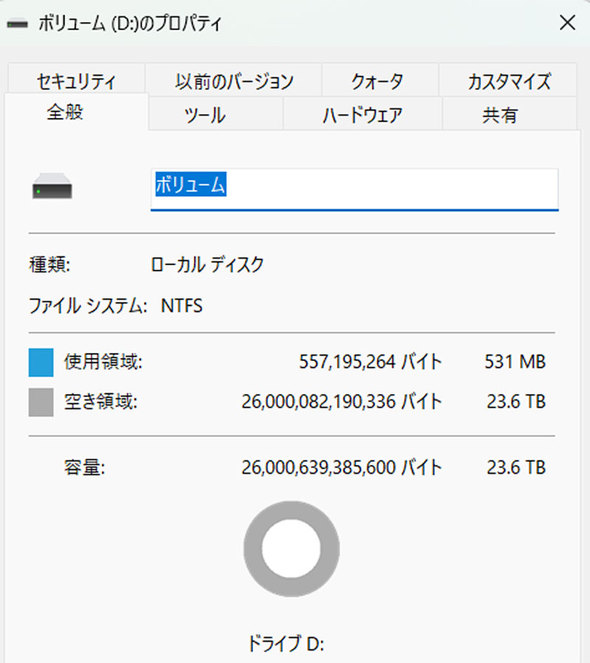Image resolution: width=590 pixels, height=663 pixels.
Task: Click the volume name field containing ボリューム
Action: tap(354, 189)
